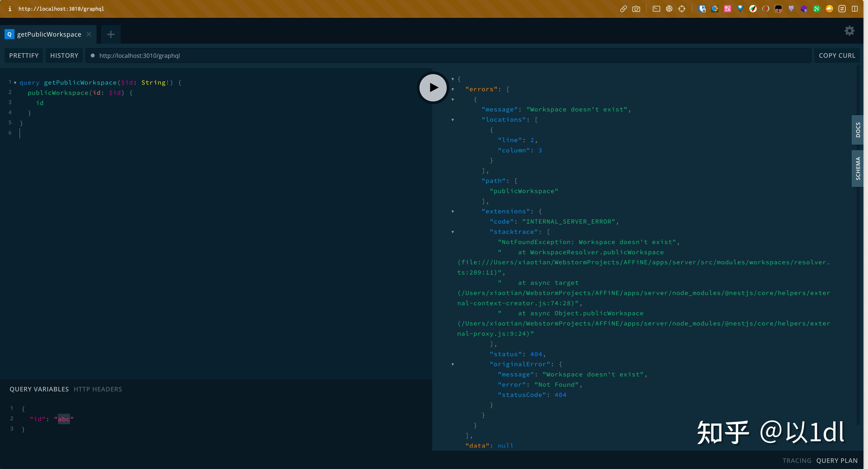
Task: Open playground settings gear icon
Action: point(849,31)
